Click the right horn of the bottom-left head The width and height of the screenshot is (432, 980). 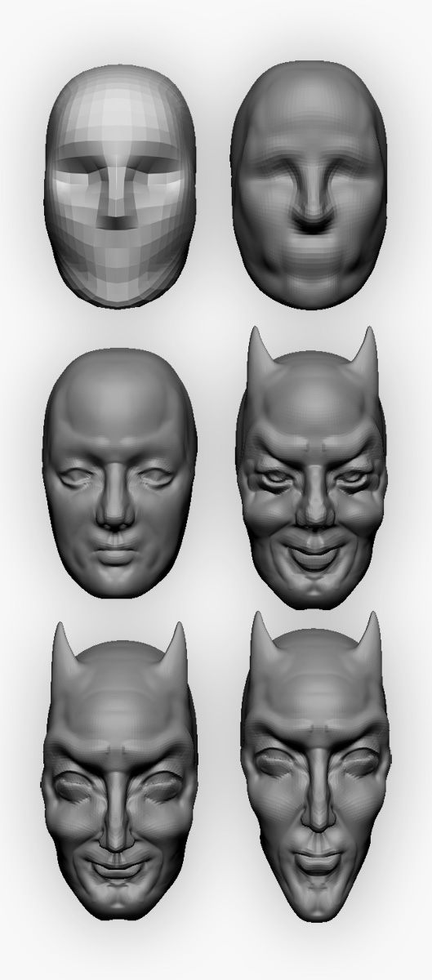tap(175, 649)
